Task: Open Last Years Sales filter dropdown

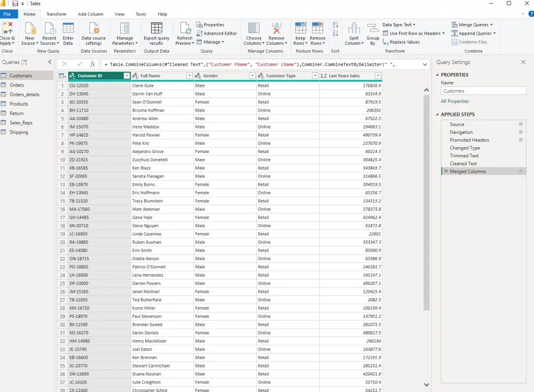Action: (378, 76)
